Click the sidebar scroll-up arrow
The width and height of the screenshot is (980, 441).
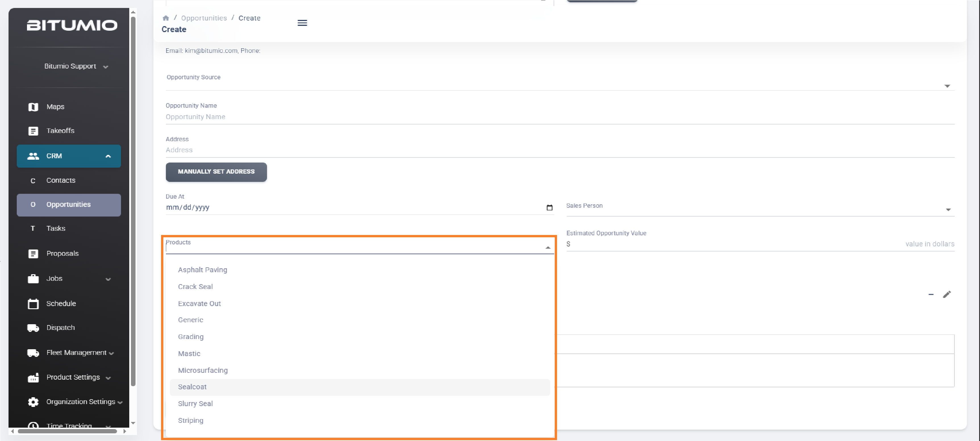pos(133,13)
